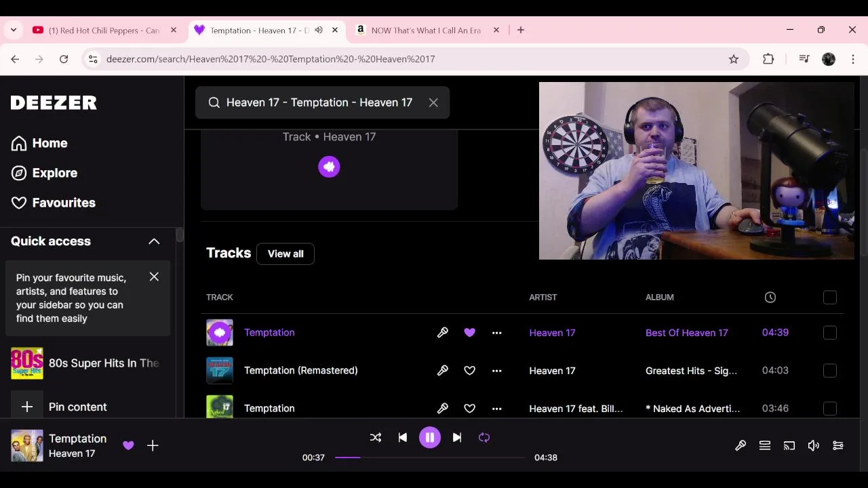Seek within the track progress bar

[x=430, y=457]
